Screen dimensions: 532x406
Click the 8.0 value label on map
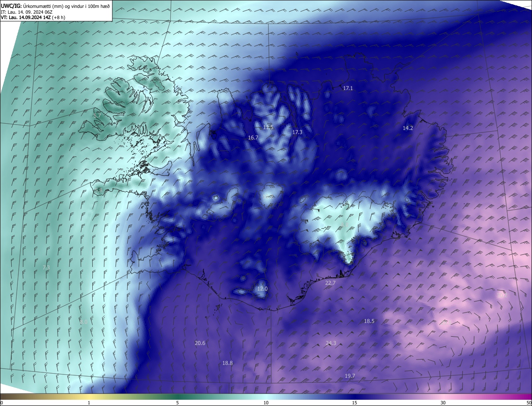(84, 322)
